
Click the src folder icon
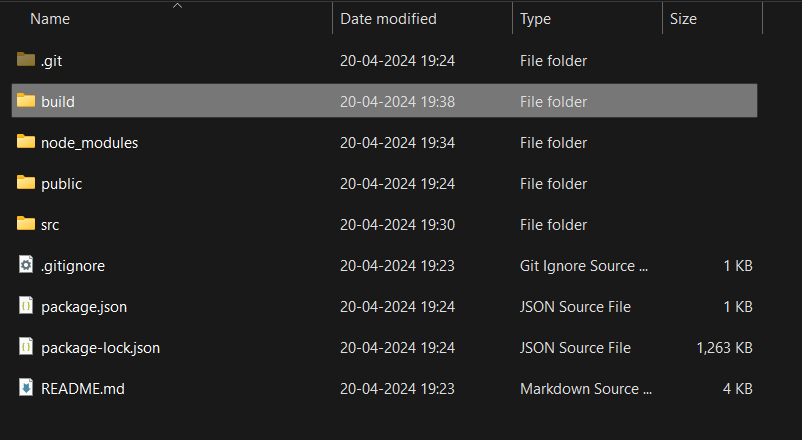coord(26,224)
